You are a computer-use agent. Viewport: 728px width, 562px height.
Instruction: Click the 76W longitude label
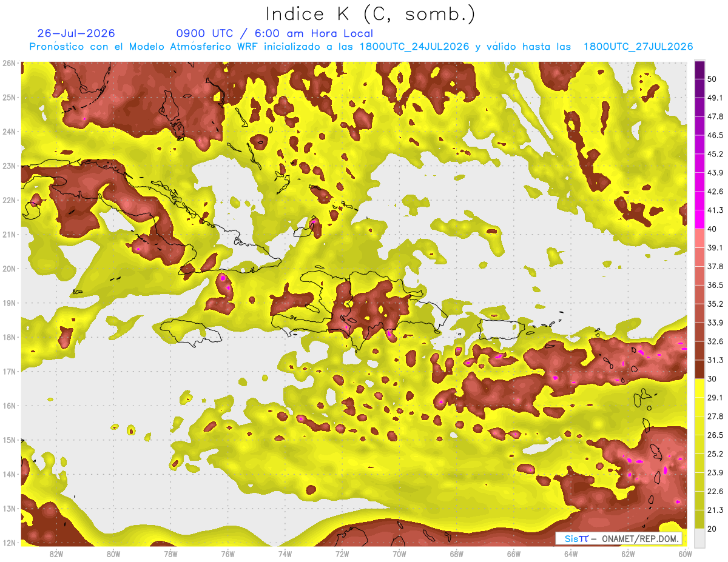(x=228, y=554)
